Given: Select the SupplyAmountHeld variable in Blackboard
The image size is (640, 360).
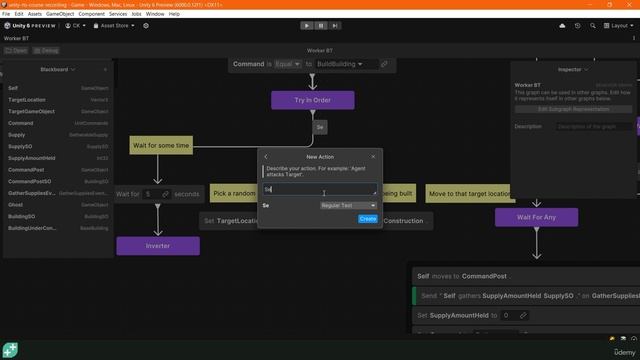Looking at the screenshot, I should pyautogui.click(x=58, y=158).
